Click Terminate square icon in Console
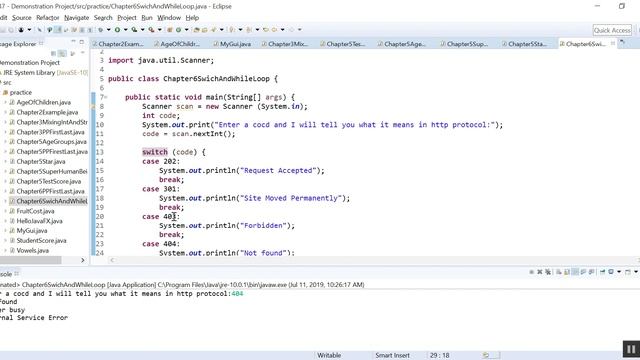Viewport: 640px width, 360px height. (x=531, y=272)
